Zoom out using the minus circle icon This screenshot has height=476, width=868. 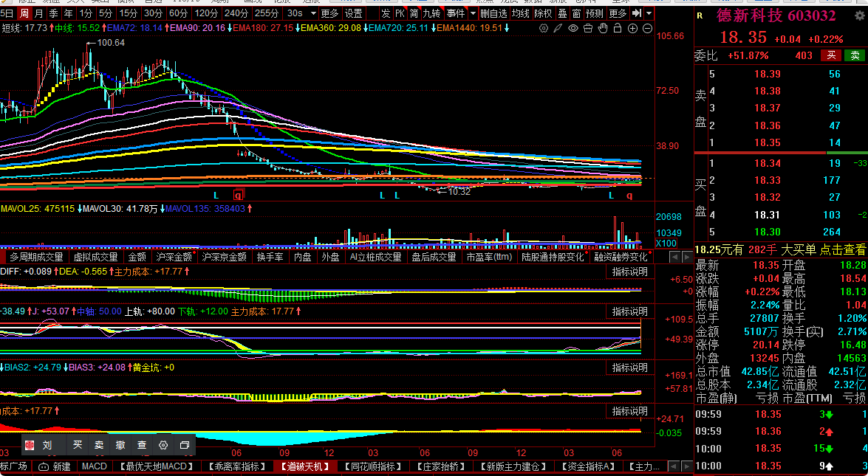(x=647, y=27)
